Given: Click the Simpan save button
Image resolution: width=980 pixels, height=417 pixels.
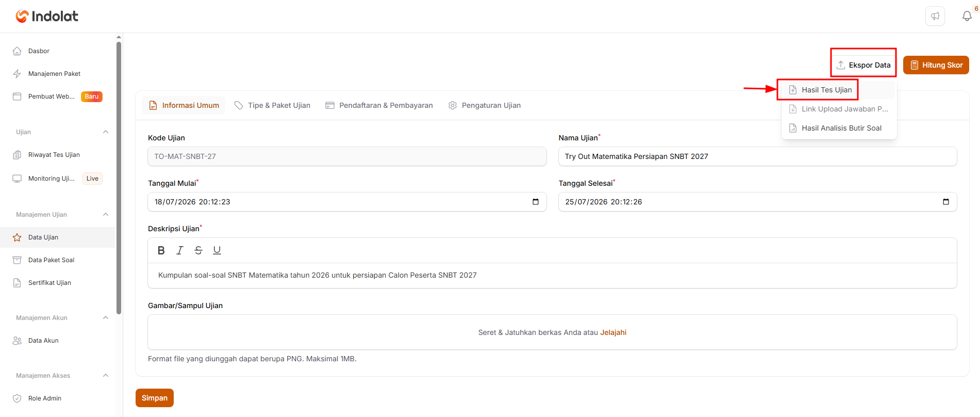Looking at the screenshot, I should coord(155,398).
